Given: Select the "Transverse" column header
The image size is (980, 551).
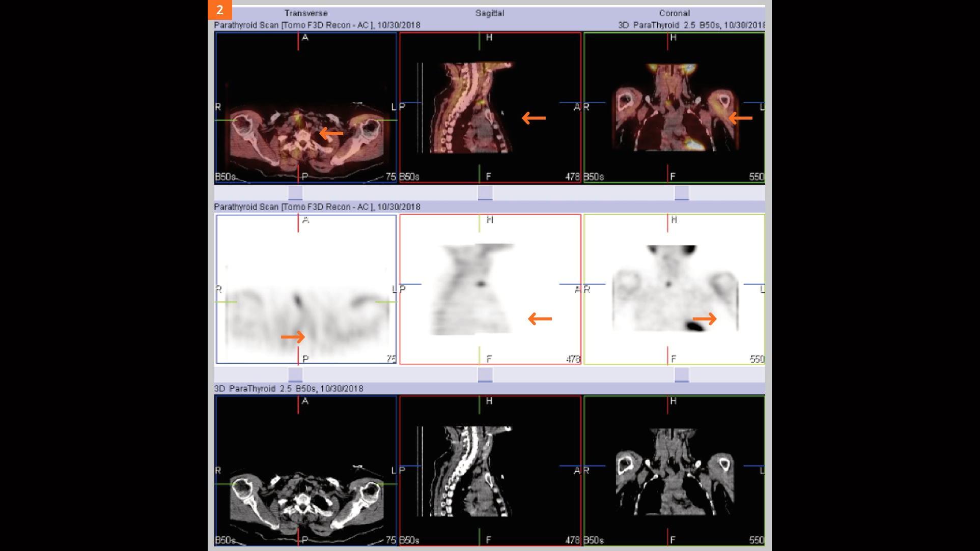Looking at the screenshot, I should point(306,13).
